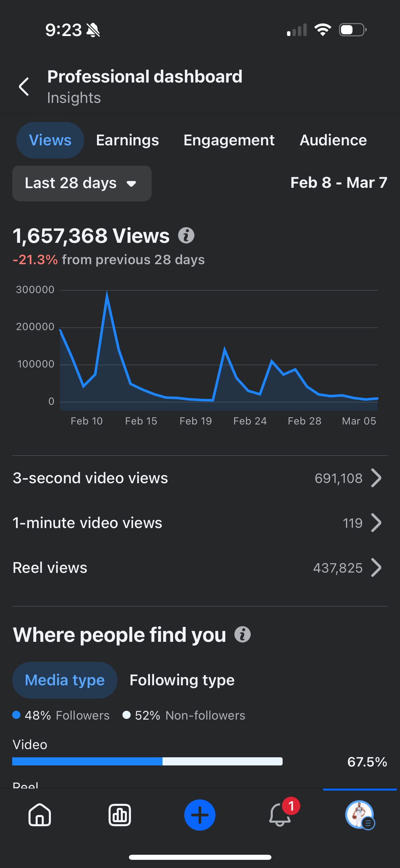Image resolution: width=400 pixels, height=868 pixels.
Task: Open Reel views breakdown
Action: click(200, 568)
